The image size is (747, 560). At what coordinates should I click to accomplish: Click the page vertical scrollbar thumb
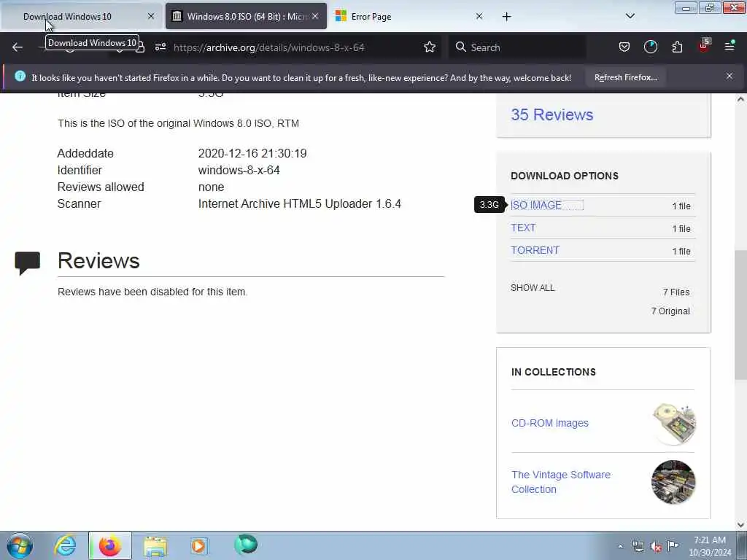[740, 314]
